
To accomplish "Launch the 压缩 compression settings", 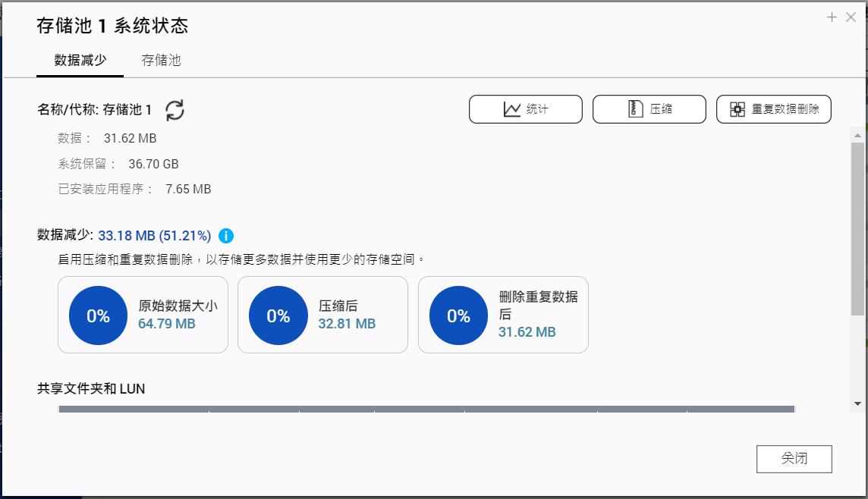I will pos(649,108).
